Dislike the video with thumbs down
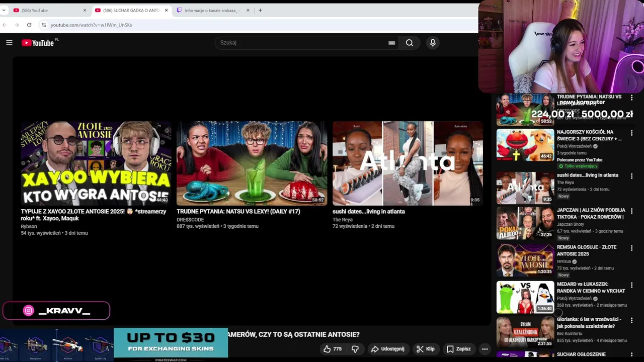 pyautogui.click(x=355, y=349)
